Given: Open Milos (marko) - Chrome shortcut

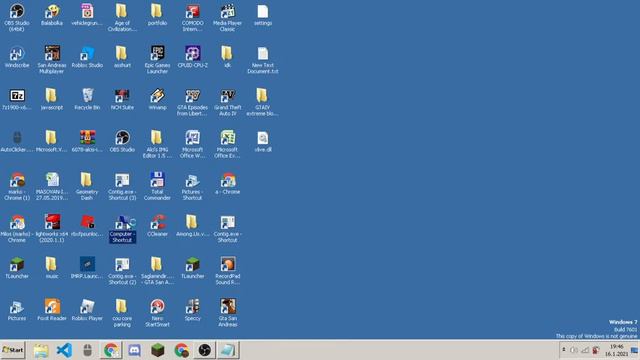Looking at the screenshot, I should point(17,229).
